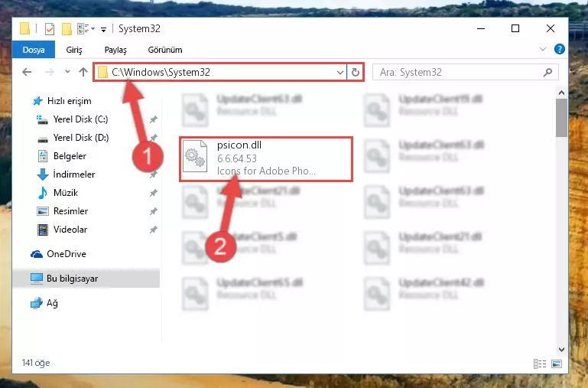
Task: Click the psicon.dll version 6.6.64.53 text
Action: pyautogui.click(x=237, y=158)
